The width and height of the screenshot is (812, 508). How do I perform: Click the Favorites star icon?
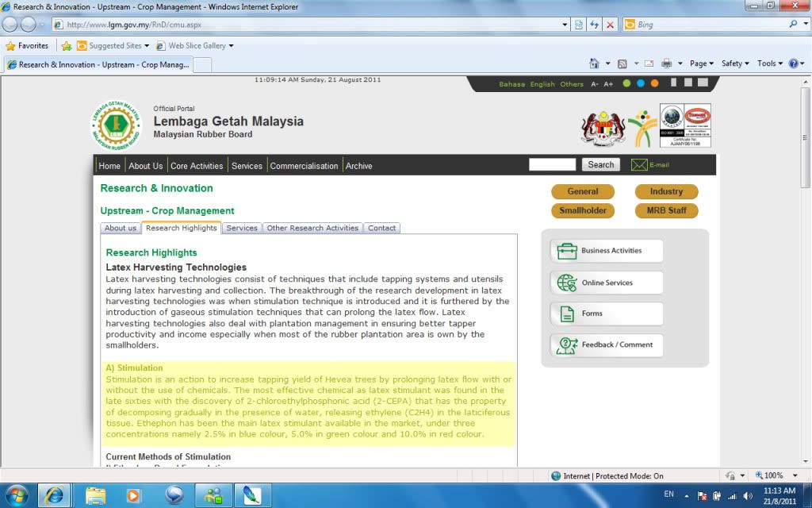click(x=10, y=45)
